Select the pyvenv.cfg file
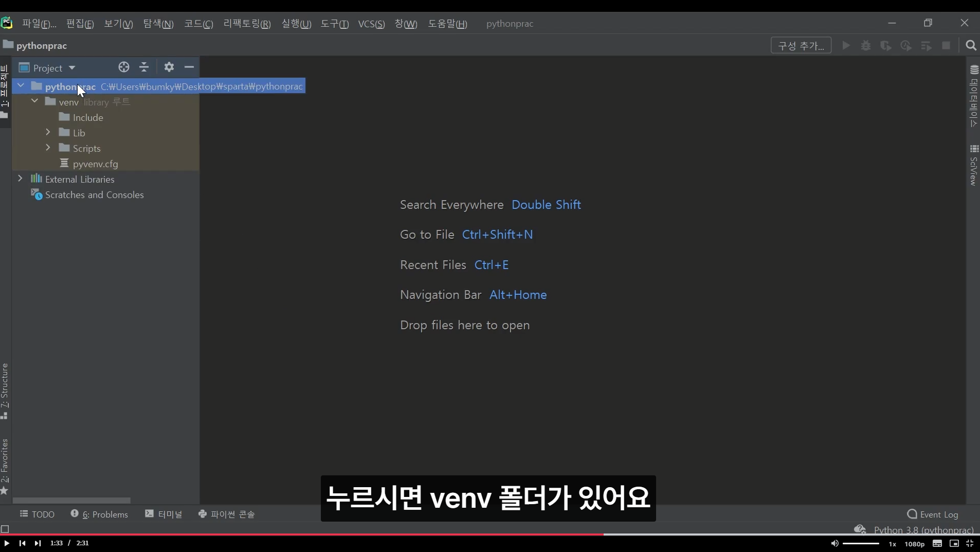Viewport: 980px width, 552px height. tap(89, 164)
